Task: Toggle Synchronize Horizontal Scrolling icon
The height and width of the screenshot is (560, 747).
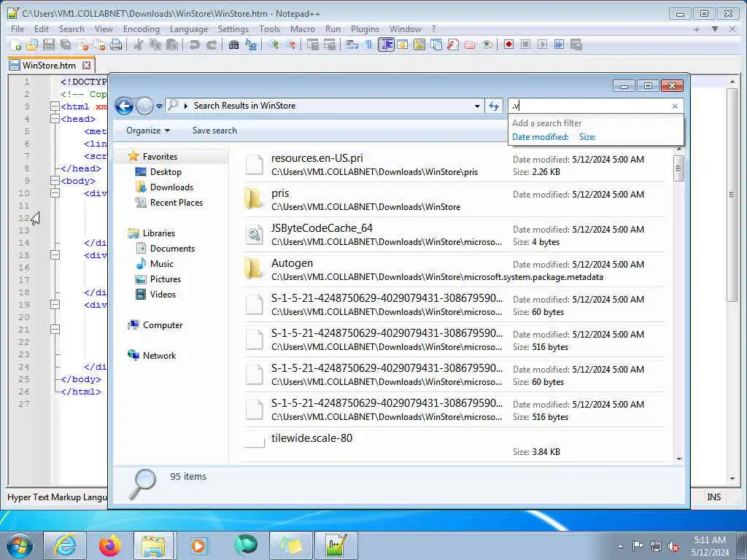Action: coord(330,44)
